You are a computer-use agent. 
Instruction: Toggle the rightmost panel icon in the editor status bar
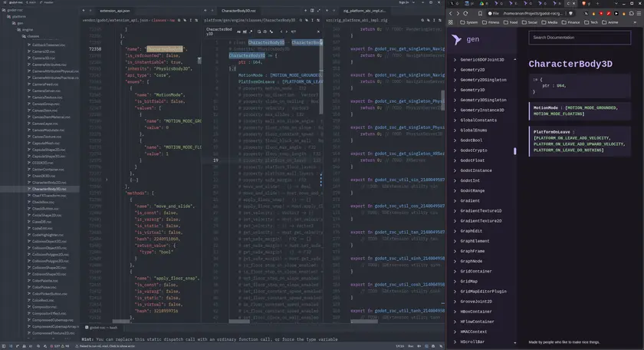(441, 346)
